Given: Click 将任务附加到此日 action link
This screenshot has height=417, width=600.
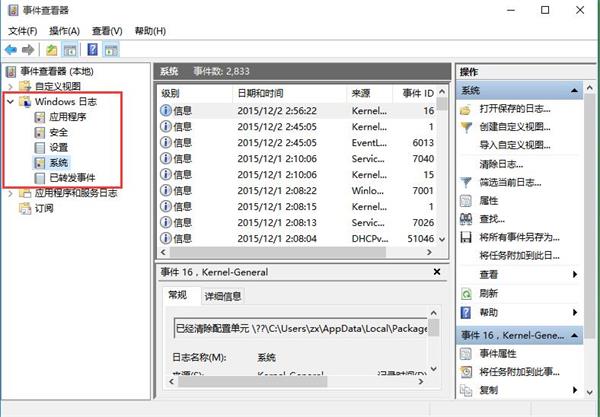Looking at the screenshot, I should [520, 256].
